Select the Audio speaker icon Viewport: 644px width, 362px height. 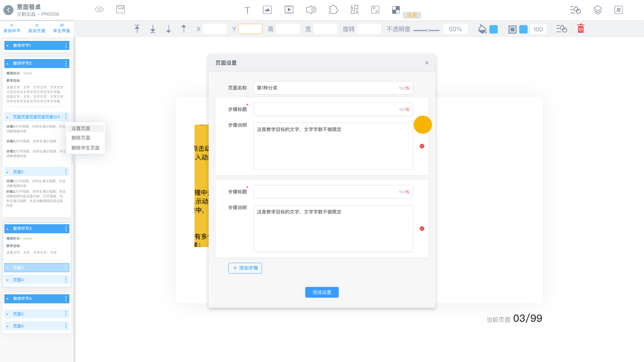[x=311, y=10]
